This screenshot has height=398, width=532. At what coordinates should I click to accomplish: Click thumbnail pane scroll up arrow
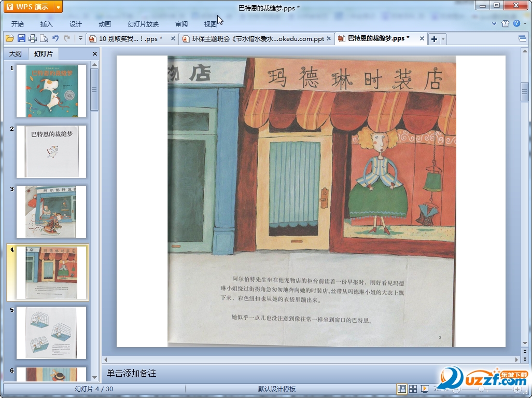coord(95,64)
